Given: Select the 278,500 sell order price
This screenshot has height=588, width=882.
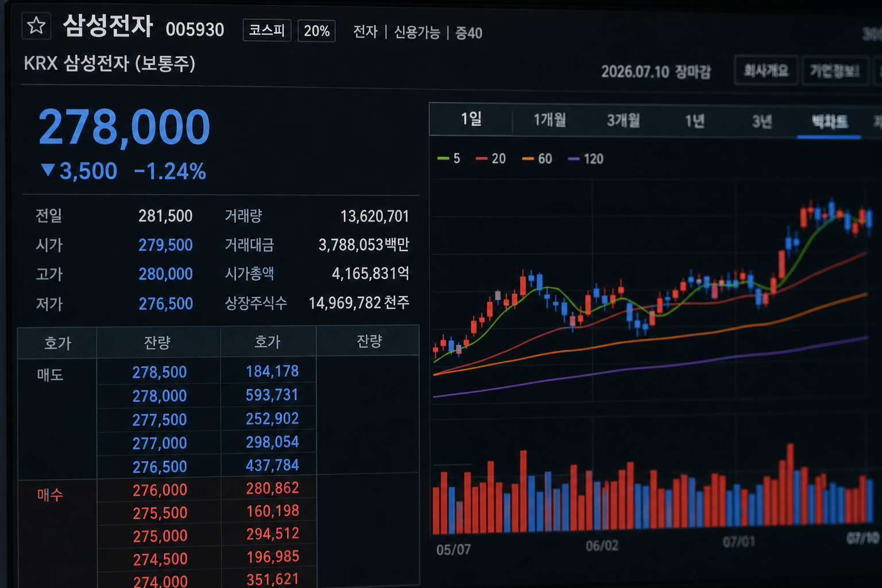Looking at the screenshot, I should click(159, 372).
